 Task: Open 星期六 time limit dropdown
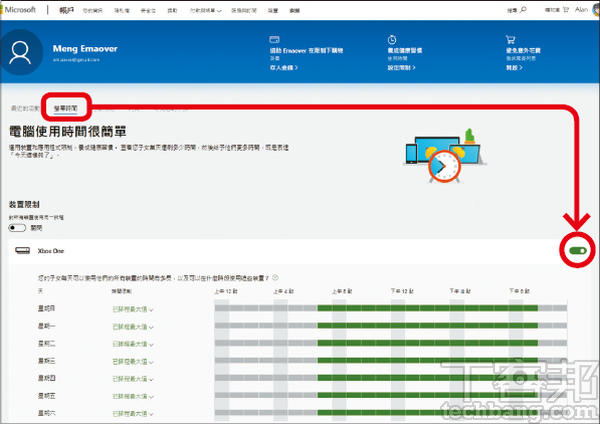tap(133, 414)
